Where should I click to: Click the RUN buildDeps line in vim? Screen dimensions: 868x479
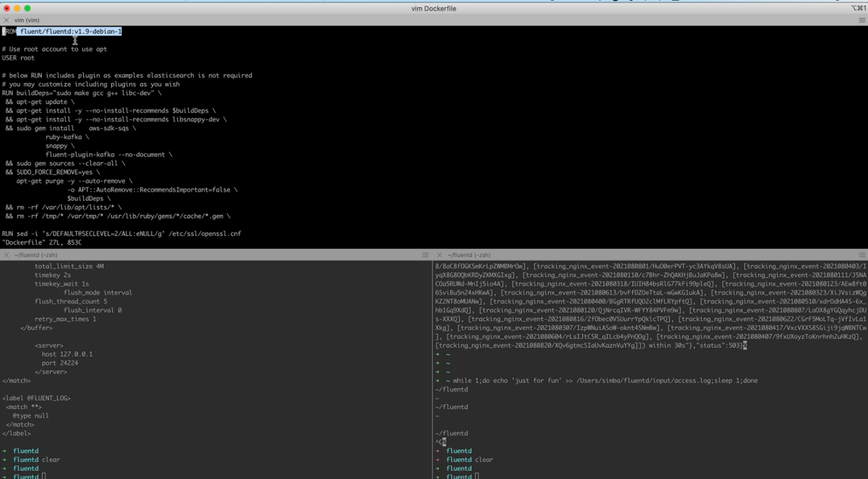coord(81,93)
